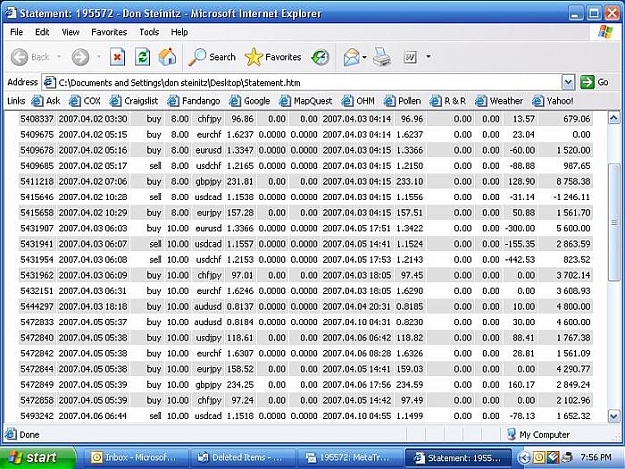This screenshot has height=469, width=625.
Task: Switch to 195572: MetaTrader taskbar button
Action: click(x=349, y=457)
